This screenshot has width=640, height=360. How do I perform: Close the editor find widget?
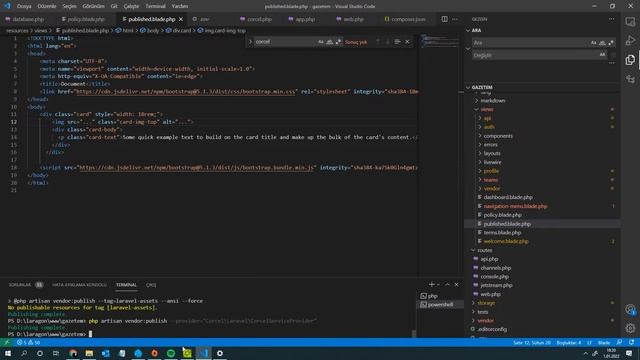(407, 42)
